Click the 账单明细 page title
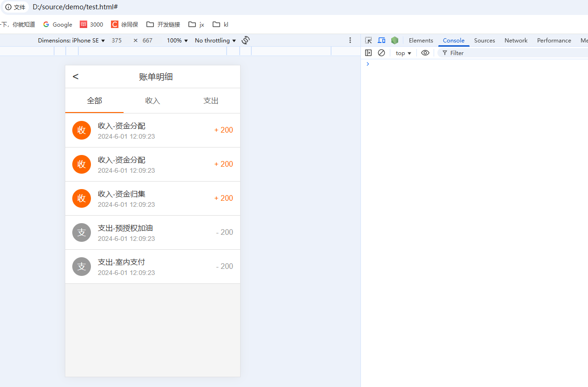Viewport: 588px width, 387px height. 156,77
